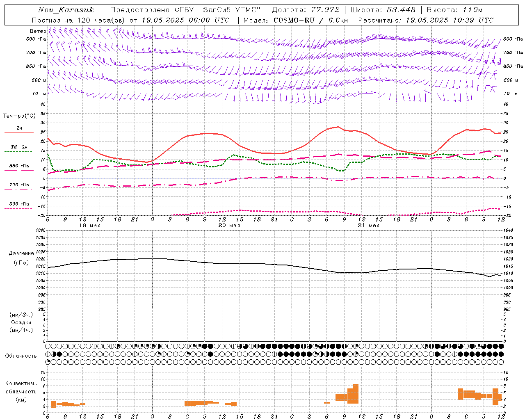This screenshot has height=420, width=525.
Task: Click the 'Модель COSMO-RU / 6.6км' text
Action: pos(295,20)
